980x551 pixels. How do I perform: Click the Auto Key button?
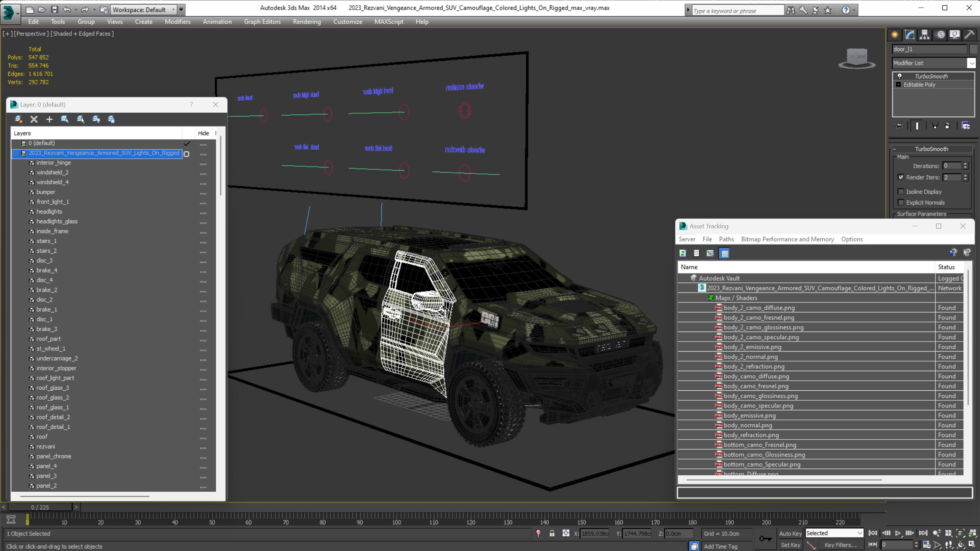(x=790, y=533)
